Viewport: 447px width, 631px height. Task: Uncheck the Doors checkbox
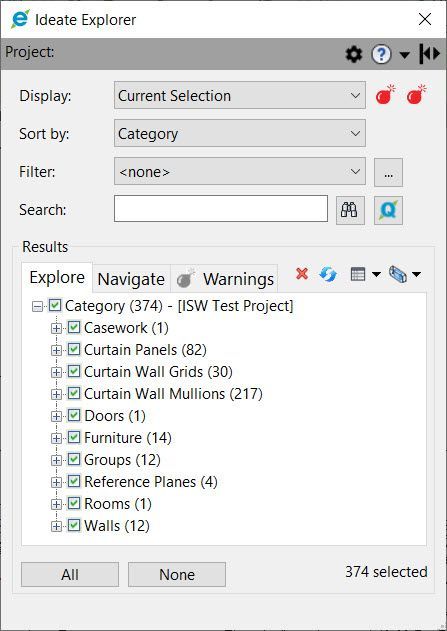coord(74,415)
